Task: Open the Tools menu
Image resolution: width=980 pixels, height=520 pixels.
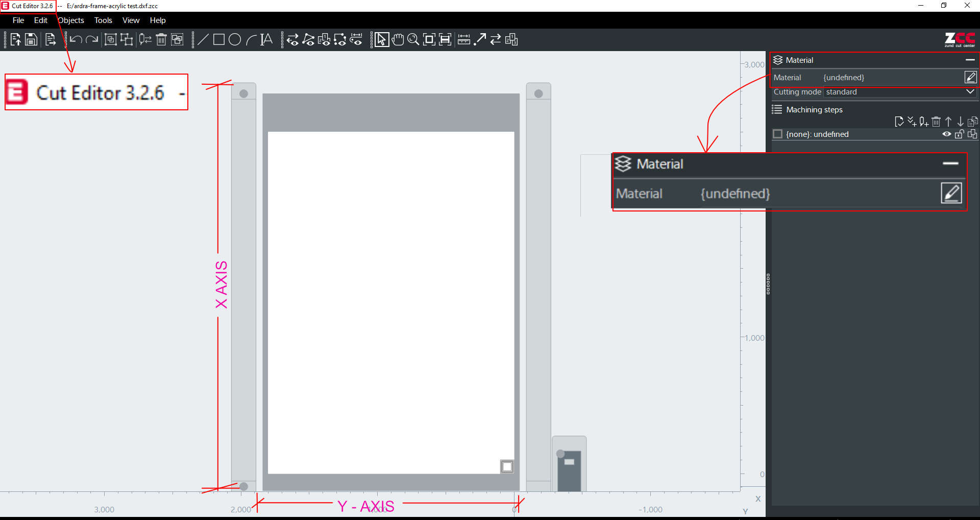Action: click(103, 20)
